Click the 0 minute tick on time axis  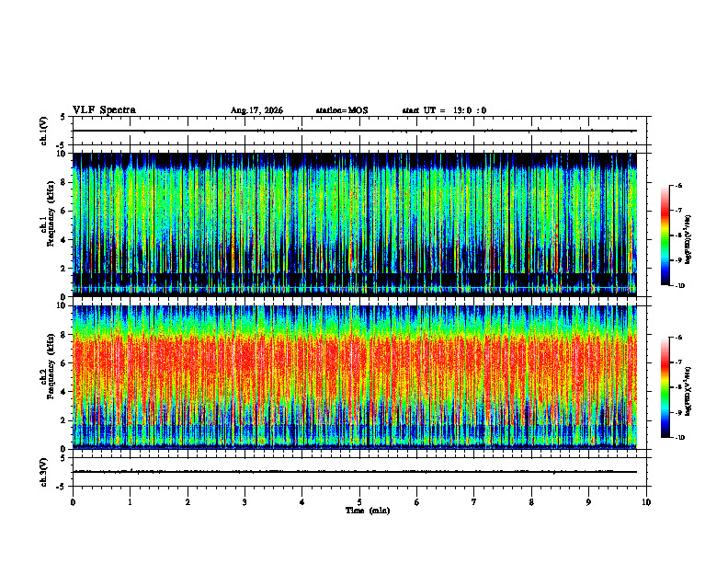tap(73, 502)
